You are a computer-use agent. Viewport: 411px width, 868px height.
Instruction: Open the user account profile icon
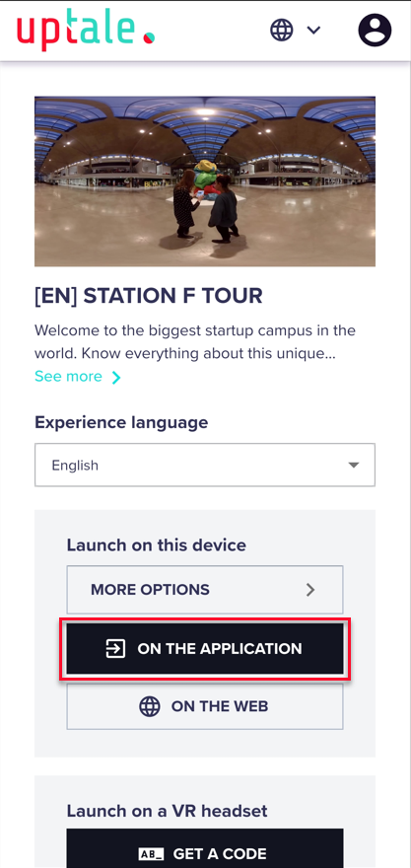[375, 30]
